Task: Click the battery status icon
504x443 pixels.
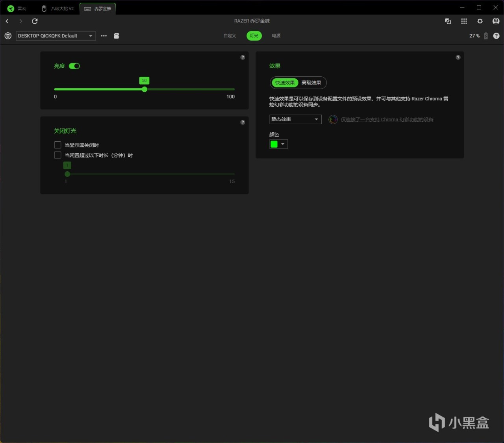Action: [x=486, y=36]
